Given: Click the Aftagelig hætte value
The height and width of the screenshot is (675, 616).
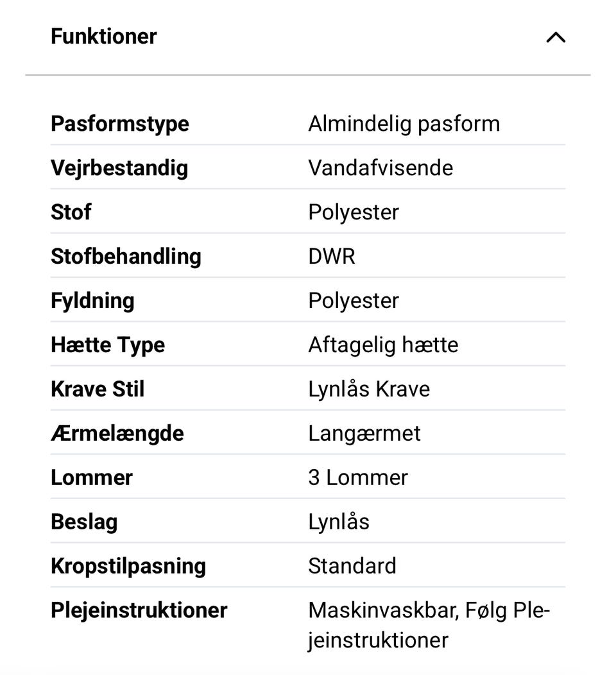Looking at the screenshot, I should 383,345.
